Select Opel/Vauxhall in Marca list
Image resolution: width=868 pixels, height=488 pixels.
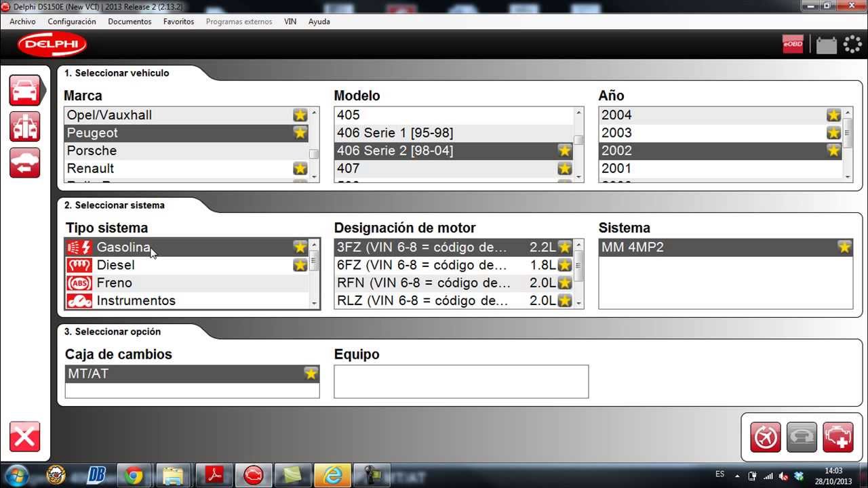point(186,115)
